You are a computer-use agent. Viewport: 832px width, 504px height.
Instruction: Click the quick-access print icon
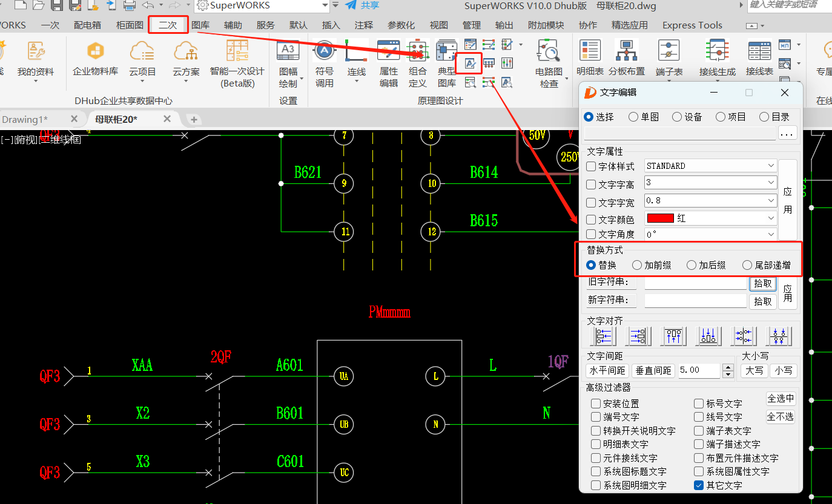point(130,5)
